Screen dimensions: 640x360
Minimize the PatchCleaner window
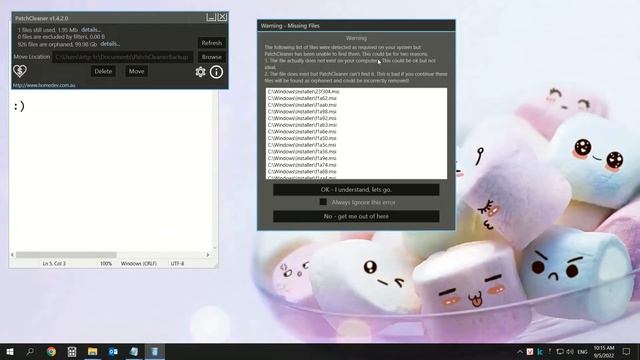click(x=211, y=17)
